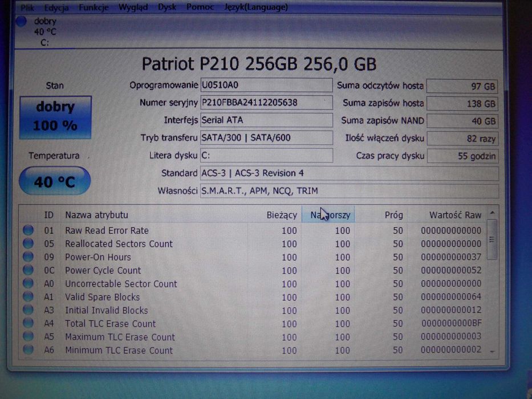The image size is (532, 399).
Task: Select the Uncorrectable Sector Count text
Action: tap(121, 284)
